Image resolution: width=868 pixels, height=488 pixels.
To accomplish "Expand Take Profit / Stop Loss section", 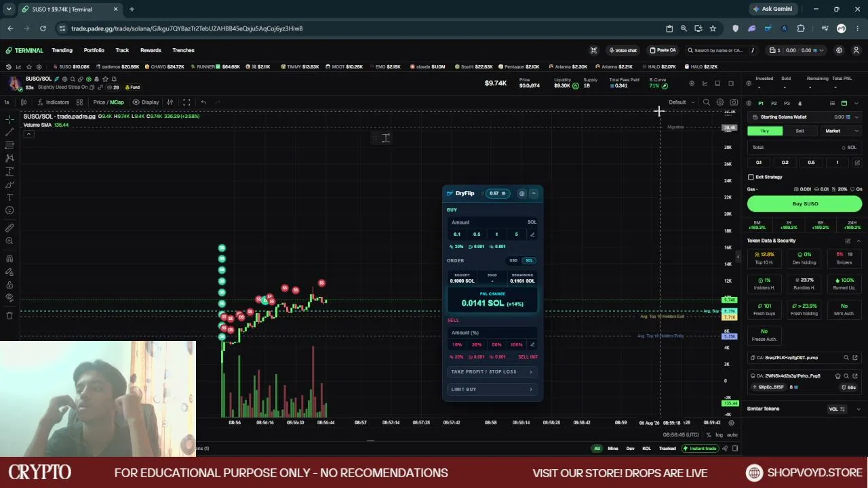I will pos(492,372).
